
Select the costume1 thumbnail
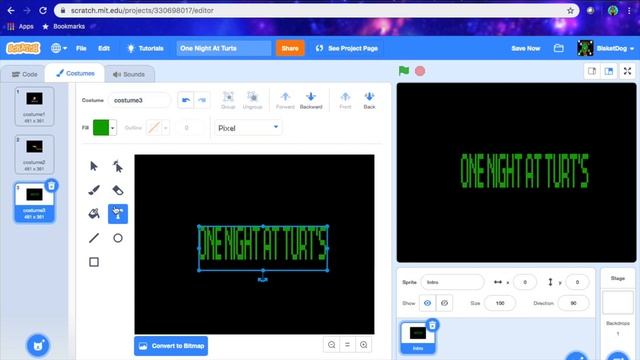(x=34, y=106)
